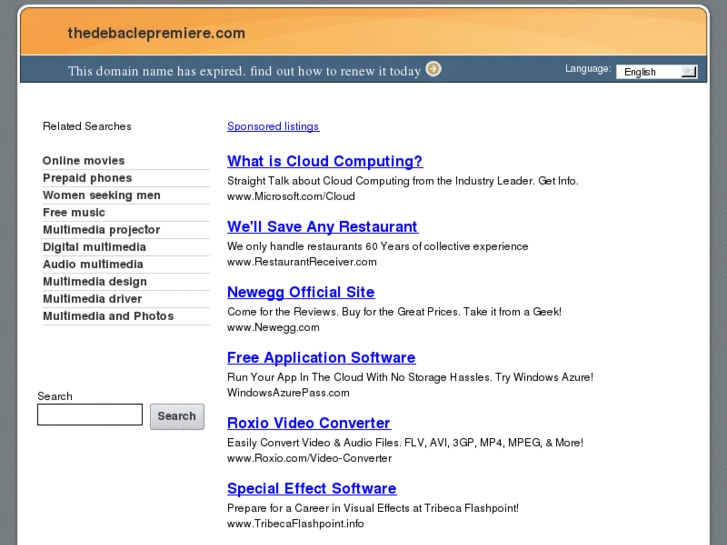Click the round arrow icon after renew message

point(434,69)
